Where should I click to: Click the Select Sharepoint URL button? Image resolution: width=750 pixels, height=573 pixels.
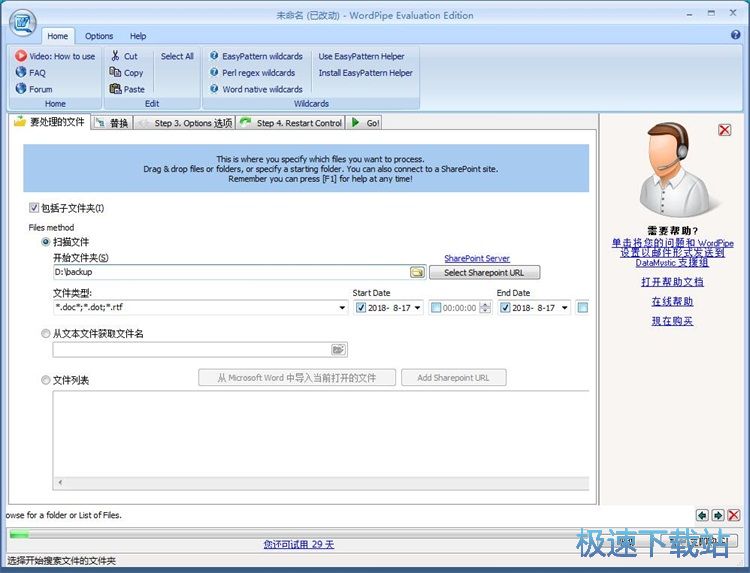point(485,273)
